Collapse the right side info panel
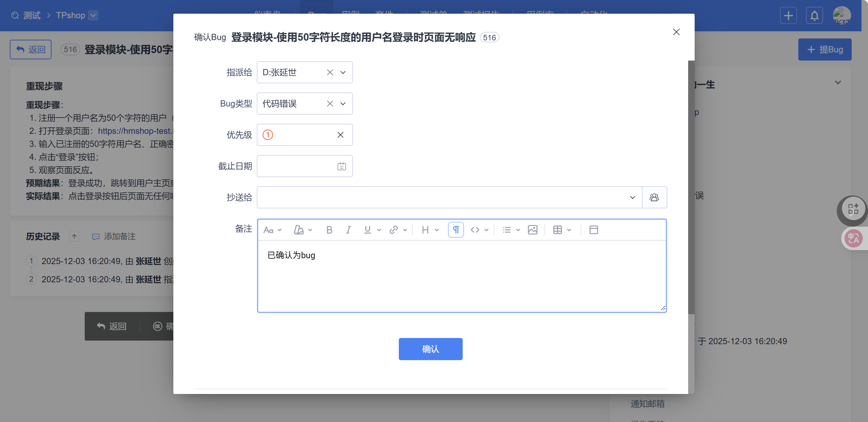Viewport: 868px width, 422px height. 838,82
